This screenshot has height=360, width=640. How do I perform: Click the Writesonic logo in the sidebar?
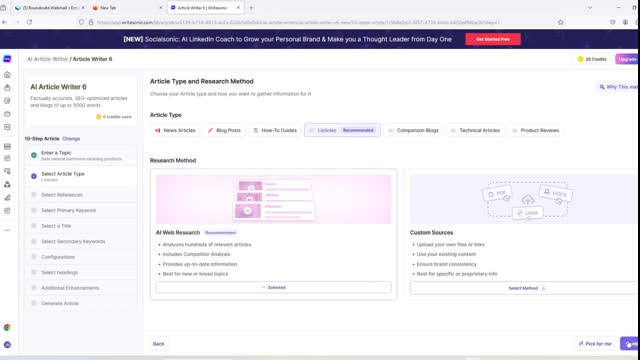7,59
